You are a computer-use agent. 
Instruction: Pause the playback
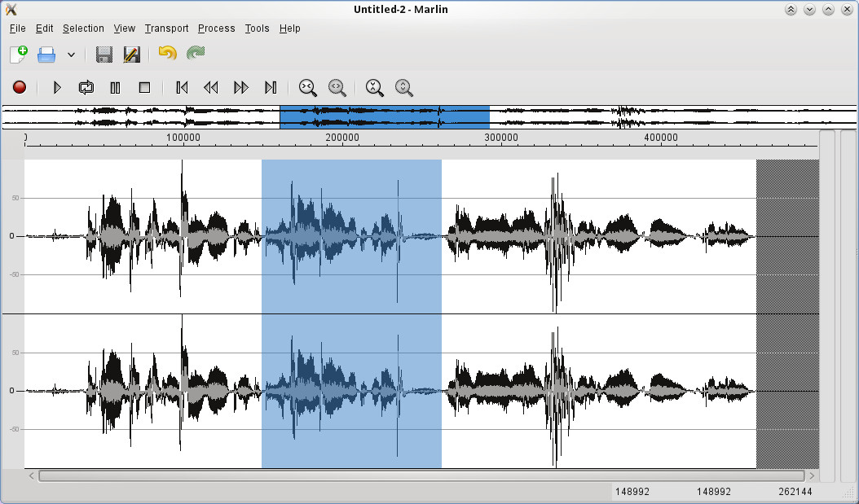click(115, 87)
